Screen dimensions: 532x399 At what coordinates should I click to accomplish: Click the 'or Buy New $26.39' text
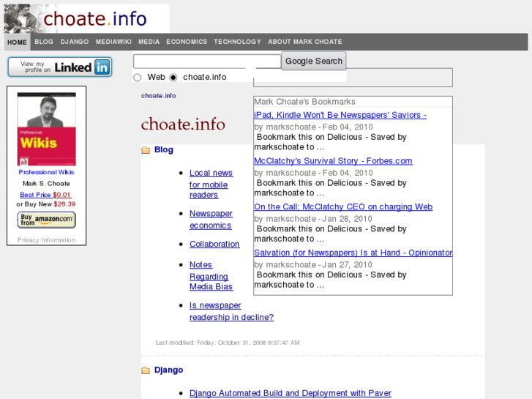click(46, 204)
